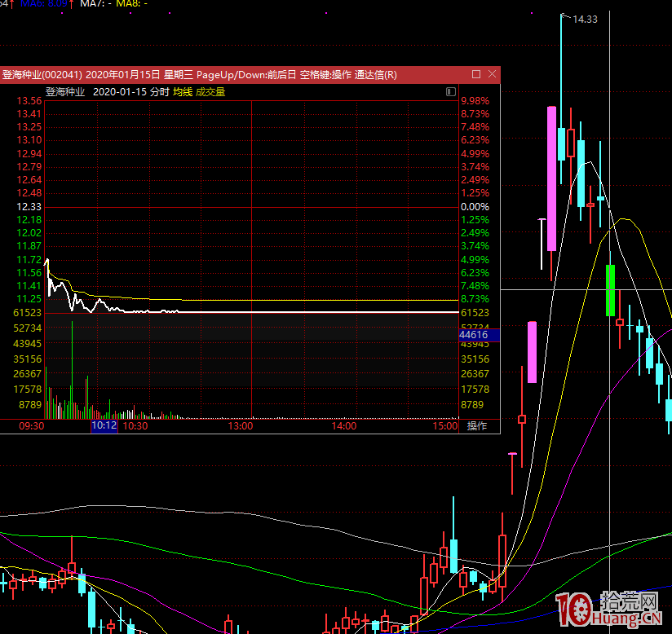Click the 操作 button at bottom right
Screen dimensions: 672x634
(477, 426)
